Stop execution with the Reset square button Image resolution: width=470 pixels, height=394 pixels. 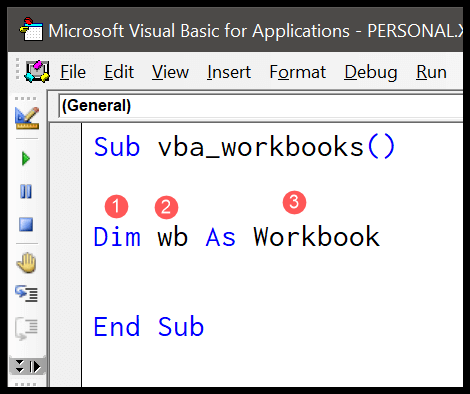[26, 225]
